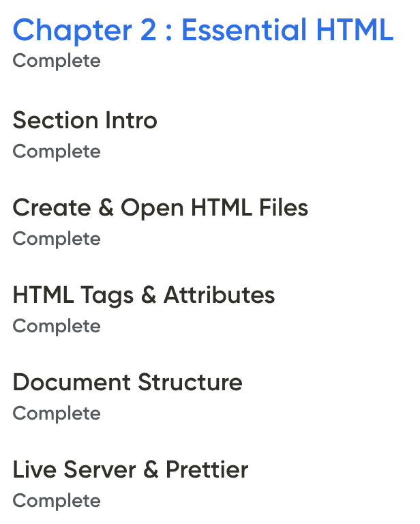Select the Section Intro lesson

pyautogui.click(x=85, y=120)
